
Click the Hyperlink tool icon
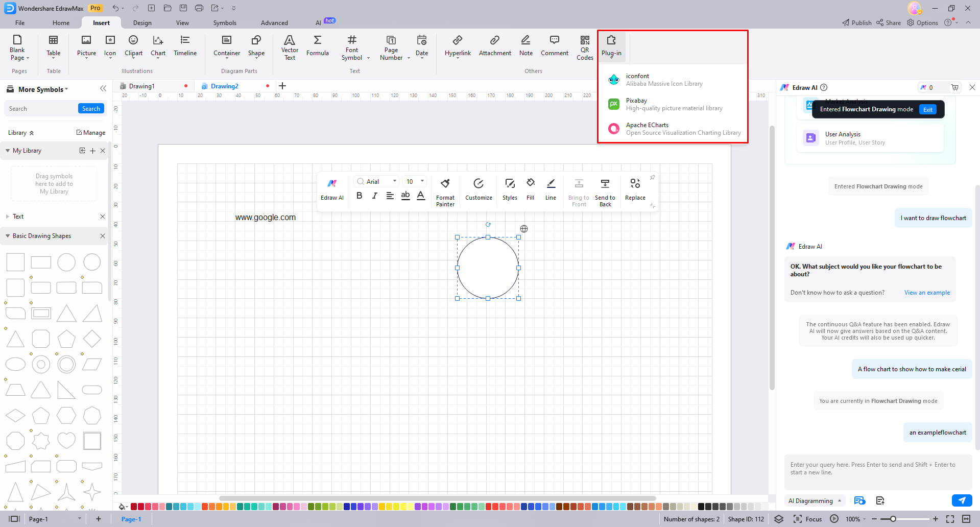coord(458,40)
